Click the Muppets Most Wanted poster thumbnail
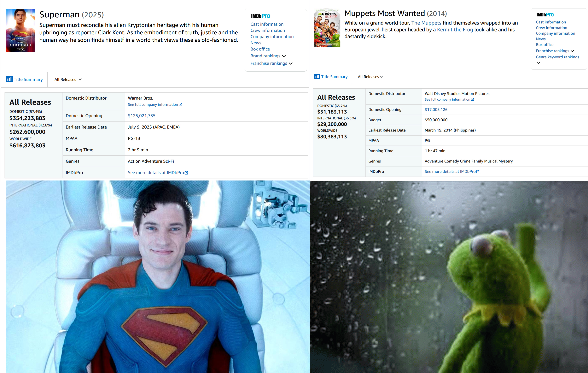The image size is (588, 373). [327, 28]
